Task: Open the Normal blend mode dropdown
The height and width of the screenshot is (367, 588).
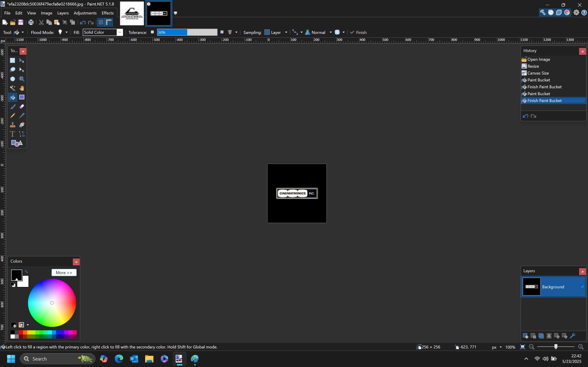Action: pyautogui.click(x=330, y=32)
